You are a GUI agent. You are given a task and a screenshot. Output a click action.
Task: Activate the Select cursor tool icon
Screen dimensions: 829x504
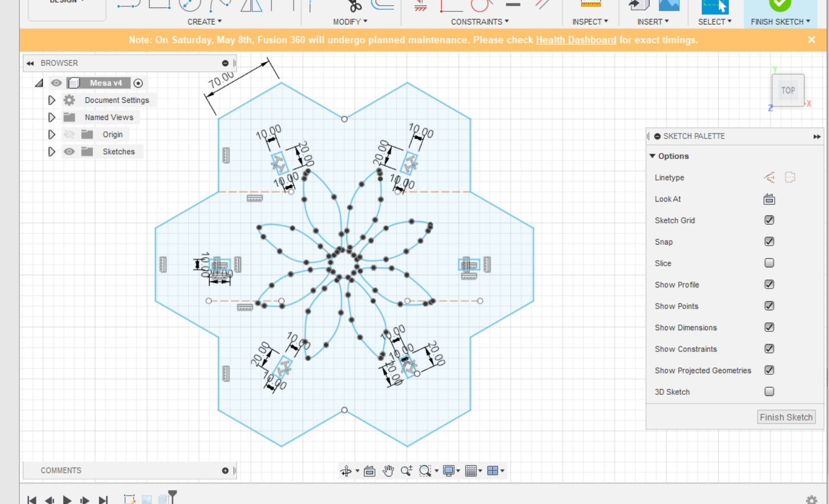coord(715,6)
